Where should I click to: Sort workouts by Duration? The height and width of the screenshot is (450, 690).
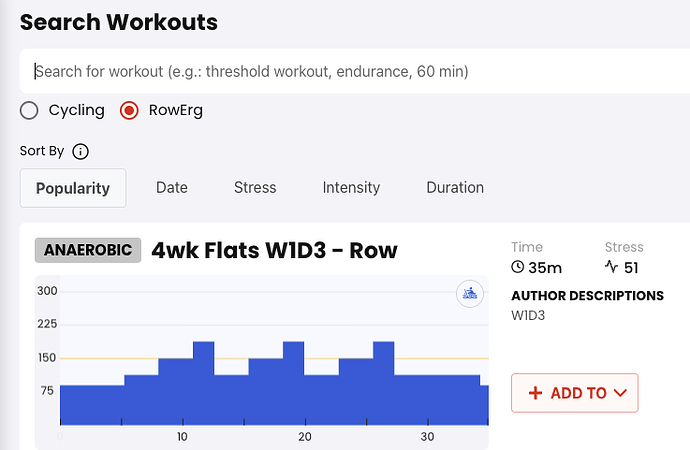(x=455, y=188)
